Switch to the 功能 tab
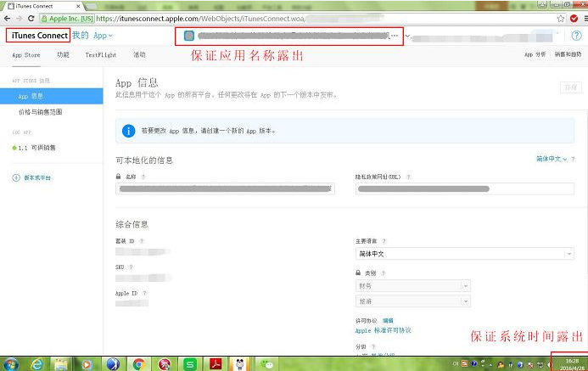The width and height of the screenshot is (588, 371). (63, 54)
